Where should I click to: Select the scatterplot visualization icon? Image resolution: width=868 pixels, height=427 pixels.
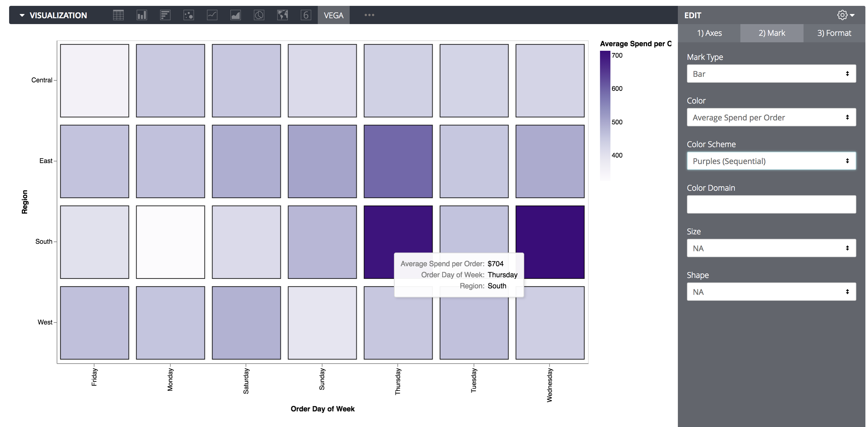pyautogui.click(x=189, y=15)
